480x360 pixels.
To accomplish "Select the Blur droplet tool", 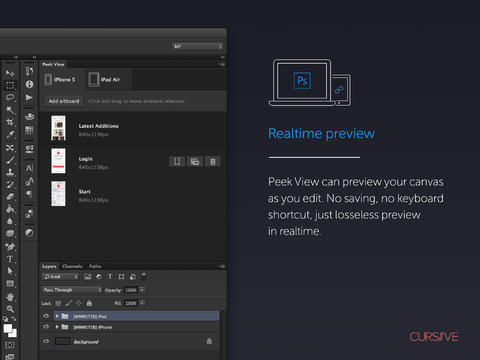I will [10, 221].
